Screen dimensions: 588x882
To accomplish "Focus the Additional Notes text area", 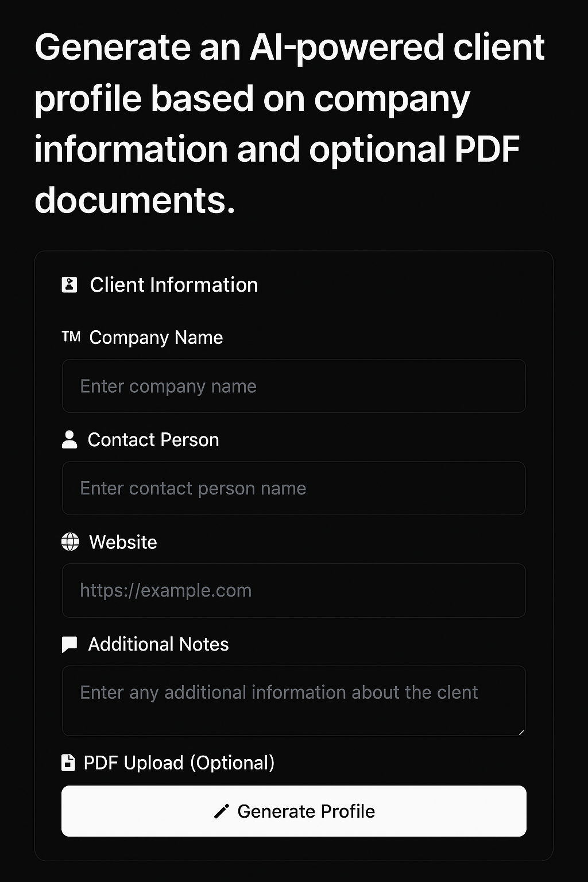I will click(x=293, y=701).
